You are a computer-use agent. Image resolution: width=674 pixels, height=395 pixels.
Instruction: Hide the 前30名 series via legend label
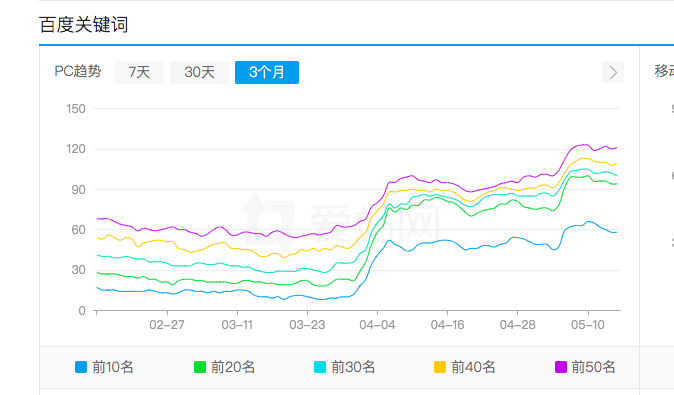pos(353,367)
